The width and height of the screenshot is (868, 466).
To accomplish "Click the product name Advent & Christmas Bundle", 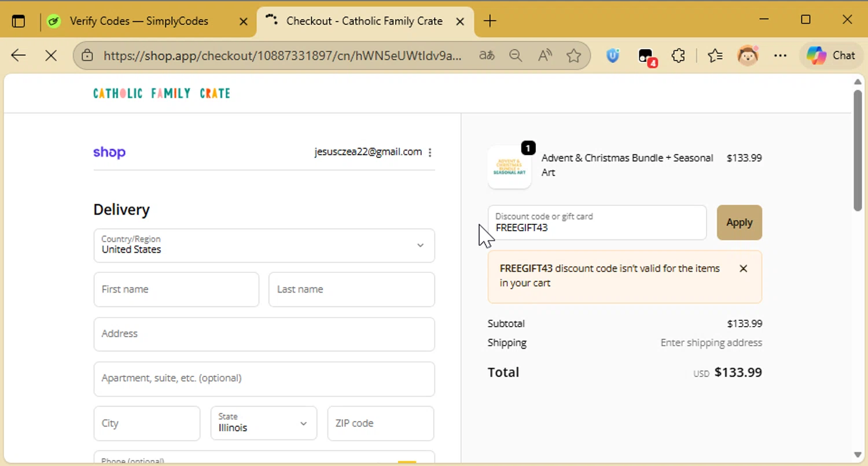I will click(627, 165).
